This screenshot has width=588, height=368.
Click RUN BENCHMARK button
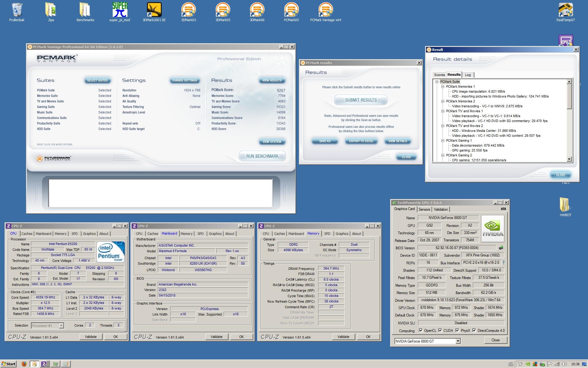[x=262, y=156]
